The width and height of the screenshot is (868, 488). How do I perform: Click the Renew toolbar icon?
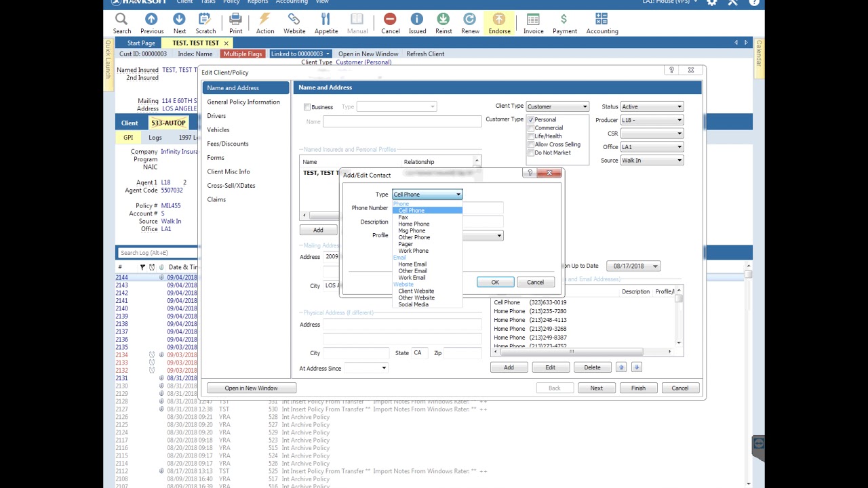coord(470,22)
